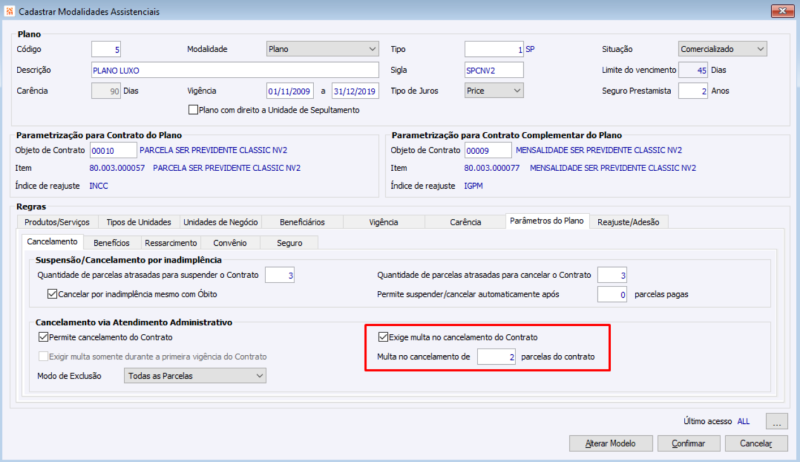Click Objeto de Contrato field 00009

488,150
